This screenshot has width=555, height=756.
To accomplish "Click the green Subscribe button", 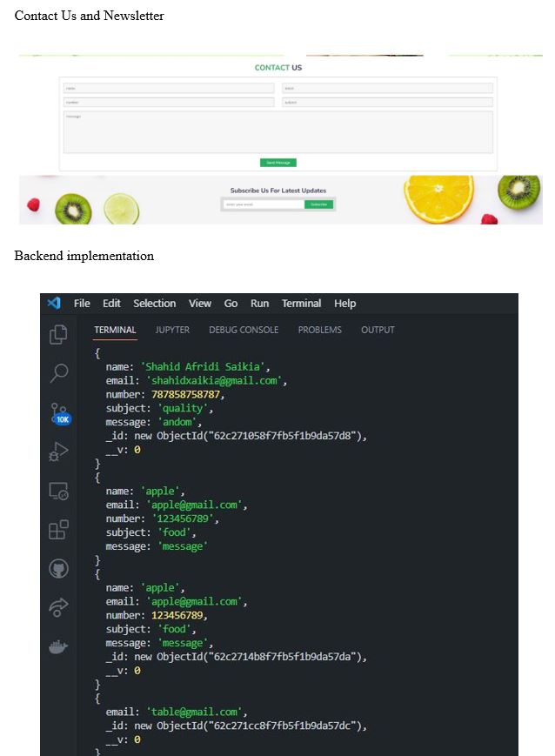I will click(318, 204).
